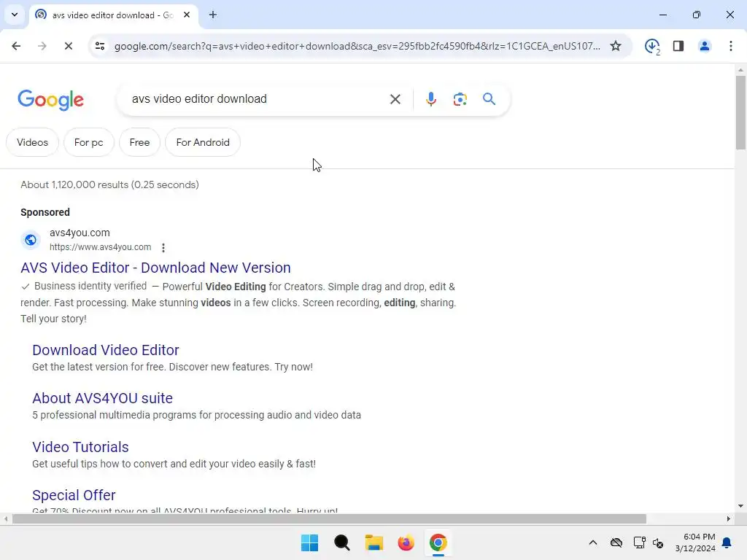The image size is (747, 560).
Task: Open the tab search dropdown arrow
Action: coord(15,15)
